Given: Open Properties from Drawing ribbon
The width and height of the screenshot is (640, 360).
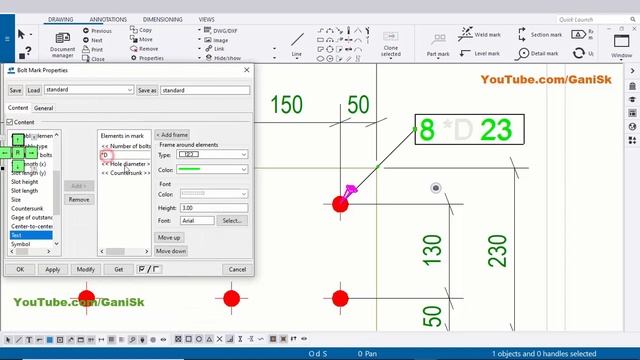Looking at the screenshot, I should click(x=147, y=58).
